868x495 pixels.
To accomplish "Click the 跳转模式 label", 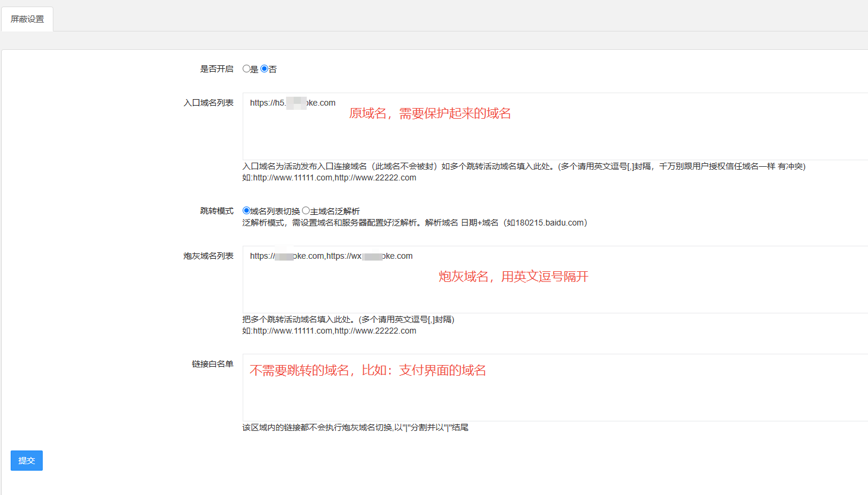I will pyautogui.click(x=217, y=211).
